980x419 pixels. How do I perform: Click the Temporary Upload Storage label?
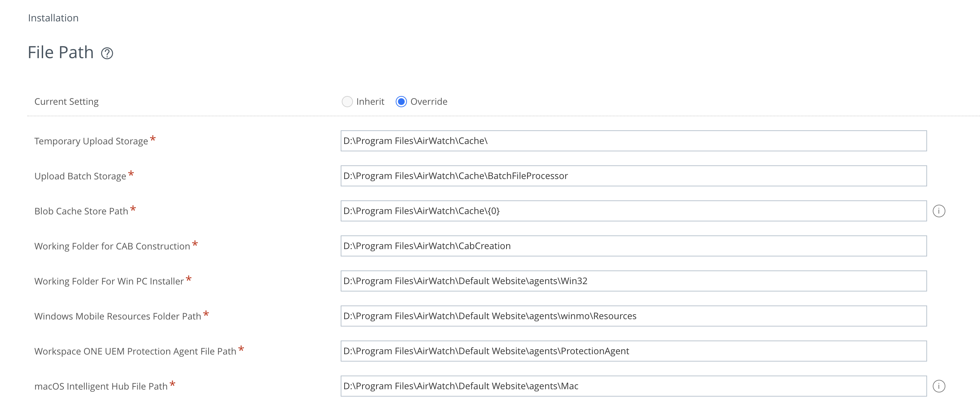pos(91,142)
